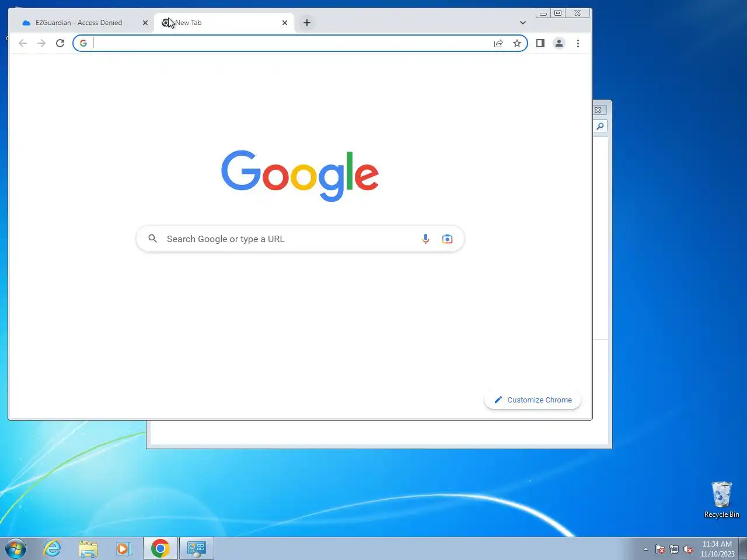Select the New Tab tab

(224, 23)
